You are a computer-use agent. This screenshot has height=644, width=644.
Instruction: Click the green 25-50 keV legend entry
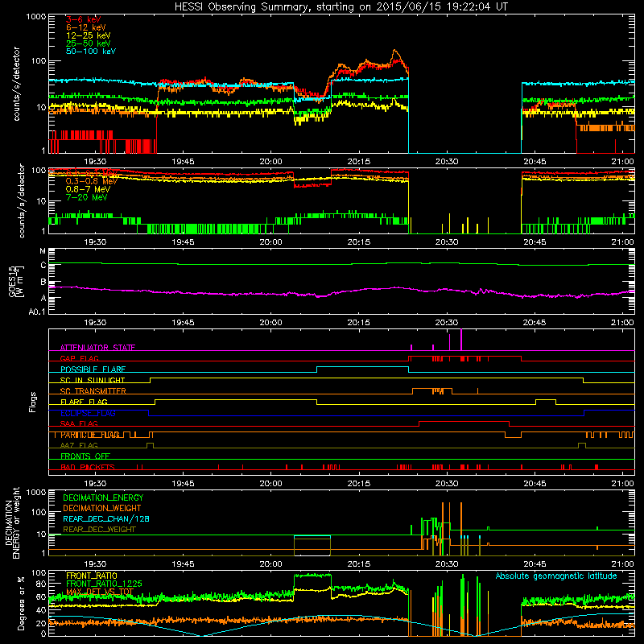point(88,43)
